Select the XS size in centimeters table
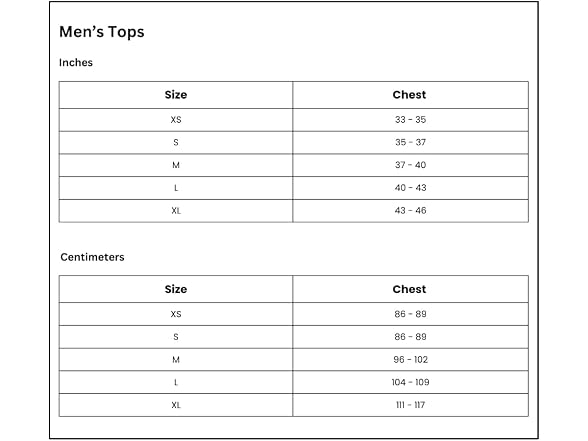This screenshot has height=441, width=588. (176, 314)
